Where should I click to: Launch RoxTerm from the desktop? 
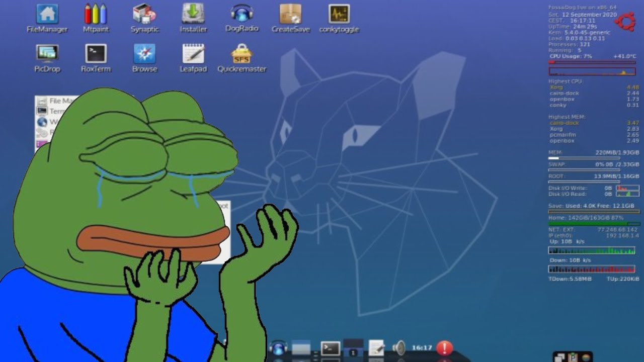click(x=96, y=58)
